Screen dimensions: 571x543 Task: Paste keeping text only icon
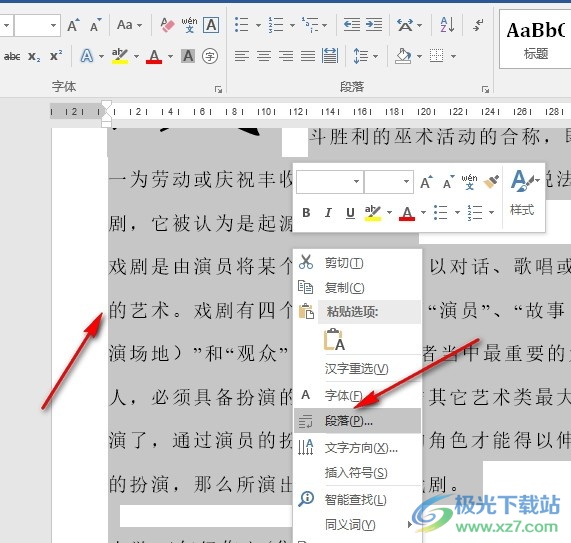click(x=334, y=339)
